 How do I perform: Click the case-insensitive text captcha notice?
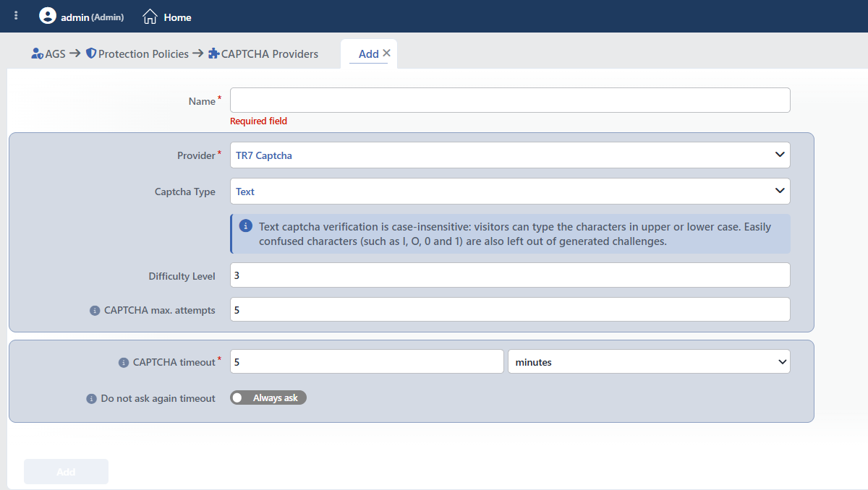pos(510,234)
